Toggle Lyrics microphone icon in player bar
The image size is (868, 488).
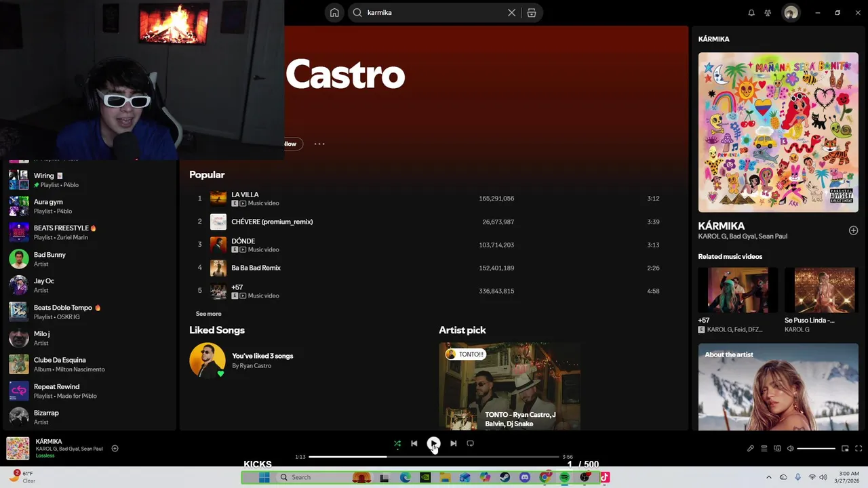tap(751, 448)
